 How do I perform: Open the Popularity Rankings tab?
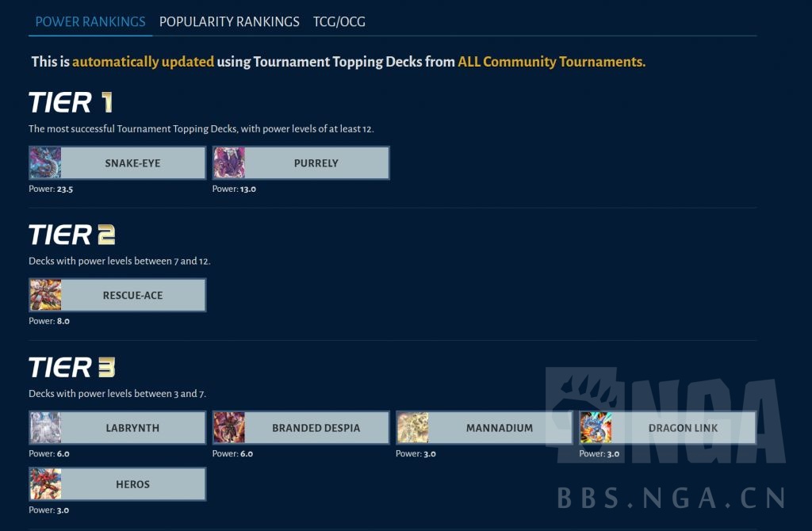pos(229,22)
